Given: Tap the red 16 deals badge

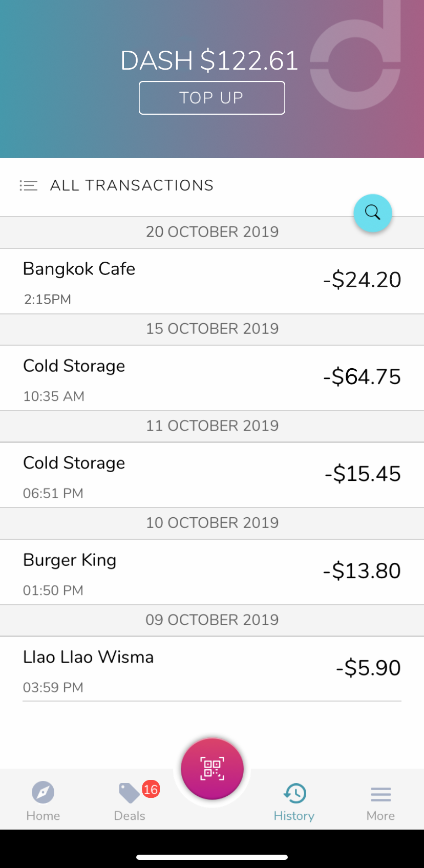Looking at the screenshot, I should 151,789.
